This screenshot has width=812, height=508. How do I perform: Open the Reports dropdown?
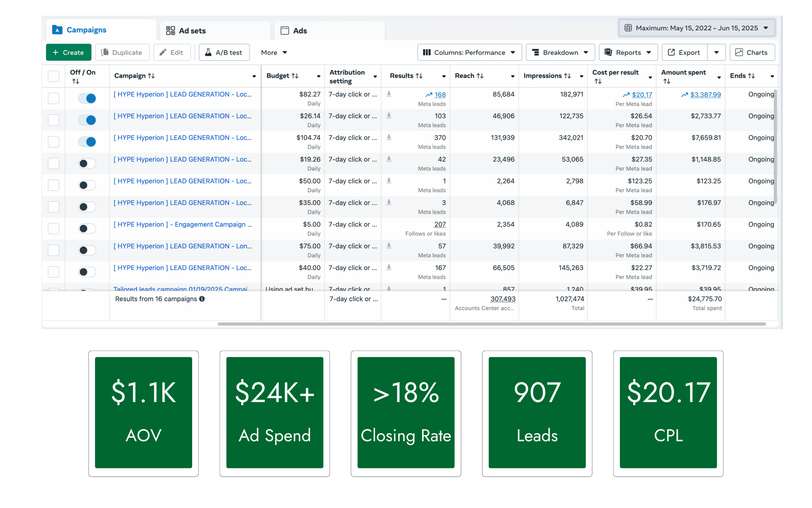point(628,52)
